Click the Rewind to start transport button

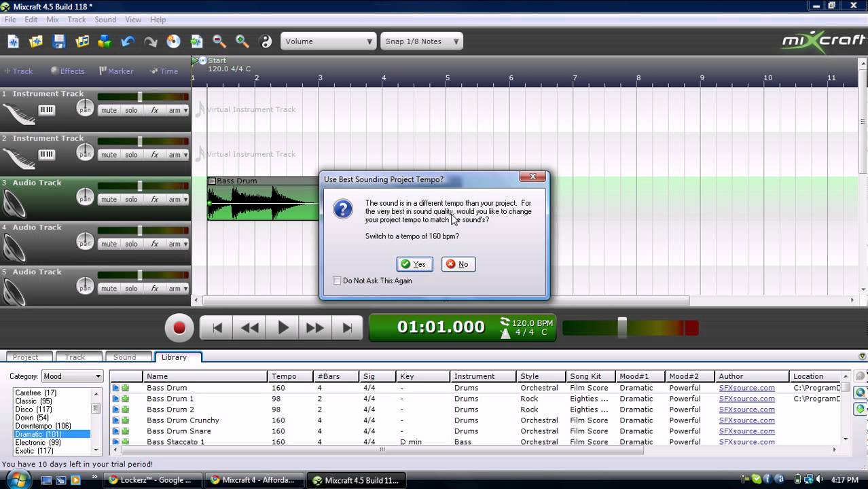pos(217,328)
